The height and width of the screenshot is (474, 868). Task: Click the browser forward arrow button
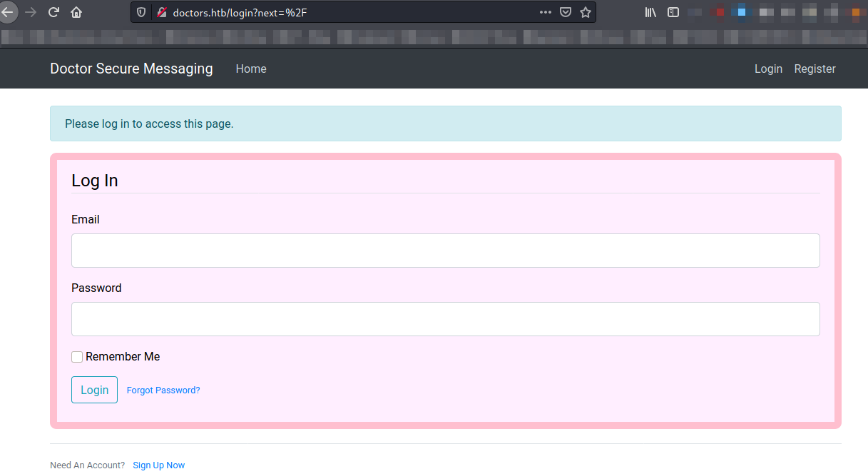30,12
